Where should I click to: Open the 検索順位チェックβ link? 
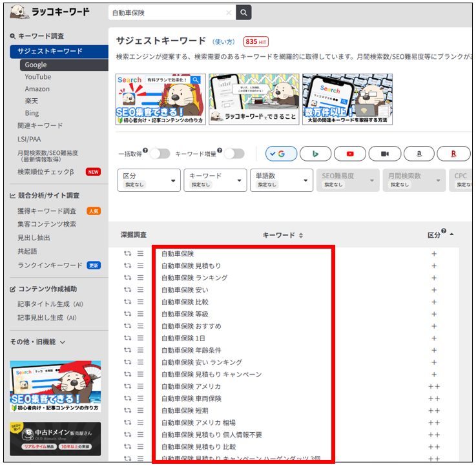[46, 172]
